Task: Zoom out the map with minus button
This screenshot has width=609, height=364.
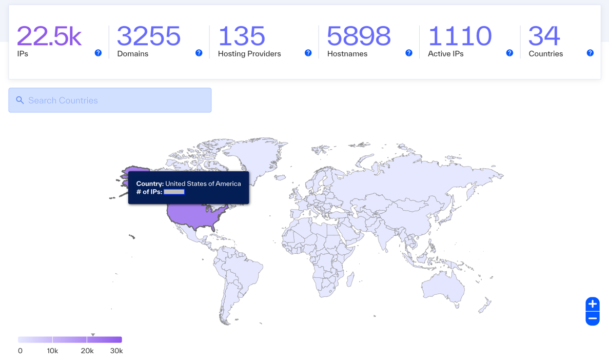Action: [593, 318]
